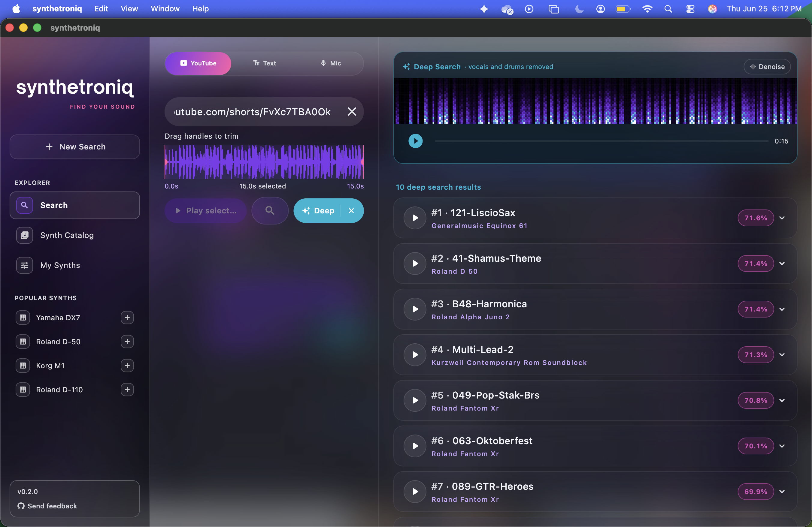Expand the 063-Oktoberfest result details
This screenshot has height=527, width=812.
pos(782,446)
